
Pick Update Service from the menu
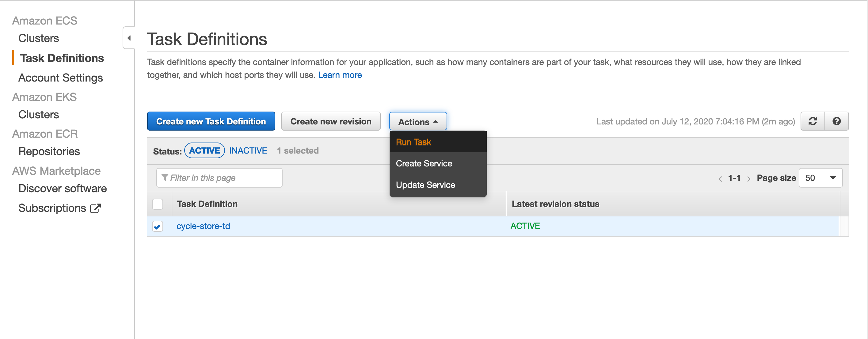point(425,185)
